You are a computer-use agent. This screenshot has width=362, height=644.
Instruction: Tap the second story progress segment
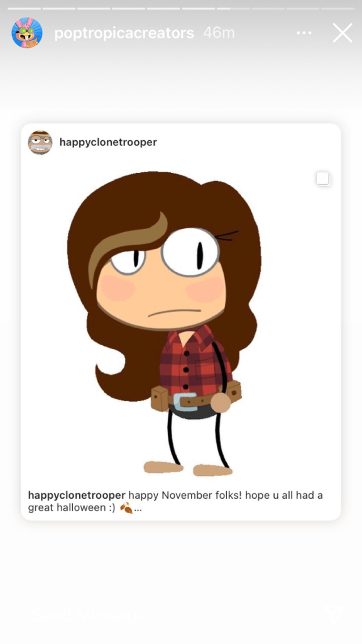click(x=59, y=8)
